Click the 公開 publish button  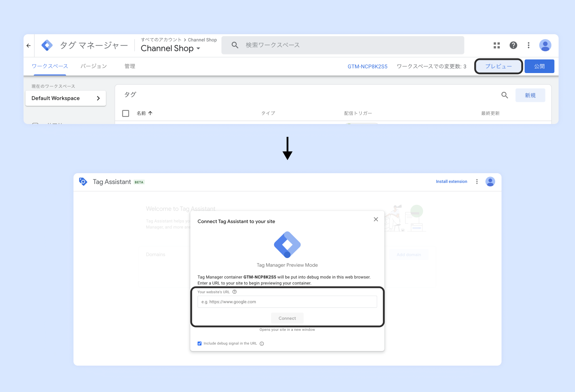(539, 66)
